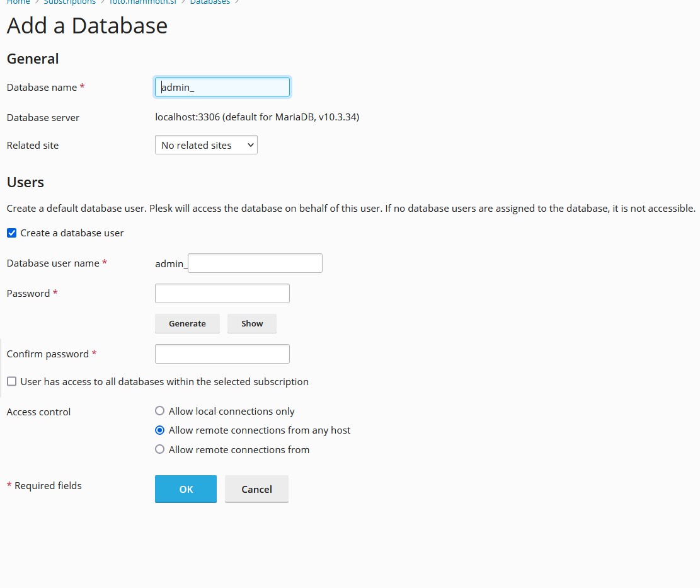This screenshot has height=588, width=700.
Task: Open foto.mammoth.si breadcrumb link
Action: point(143,3)
